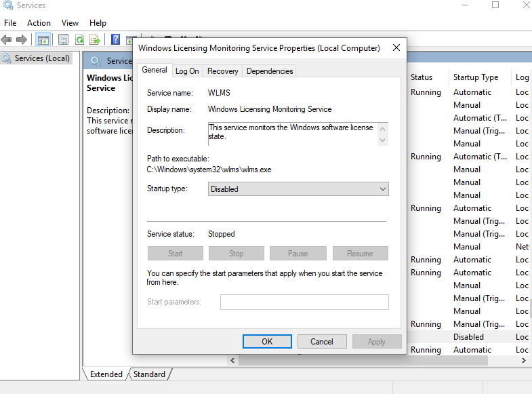The image size is (532, 394).
Task: Switch to the Standard view tab
Action: [x=149, y=374]
